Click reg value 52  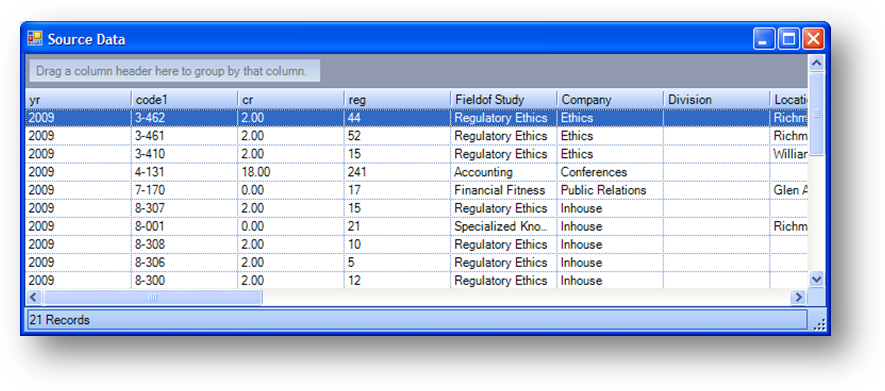click(397, 136)
